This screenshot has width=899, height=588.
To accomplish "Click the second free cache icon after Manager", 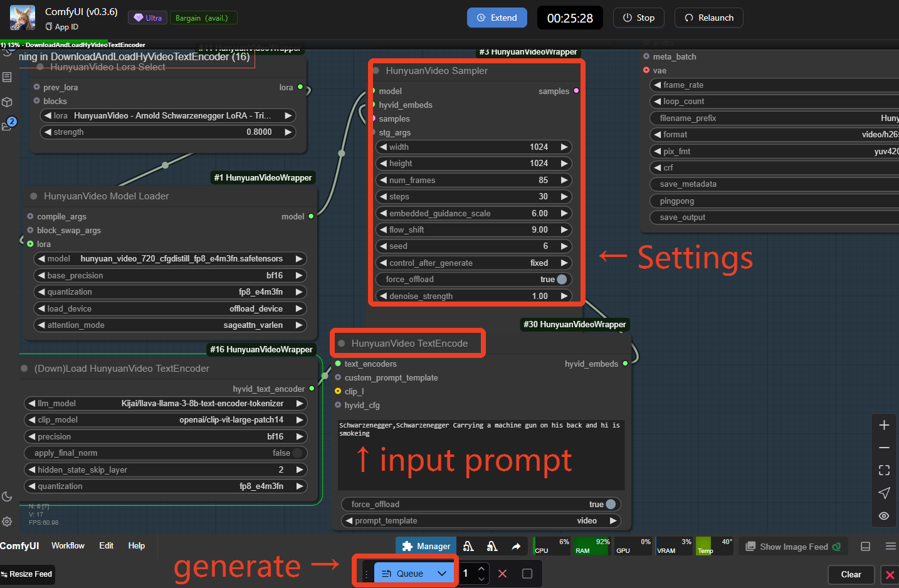I will point(492,547).
